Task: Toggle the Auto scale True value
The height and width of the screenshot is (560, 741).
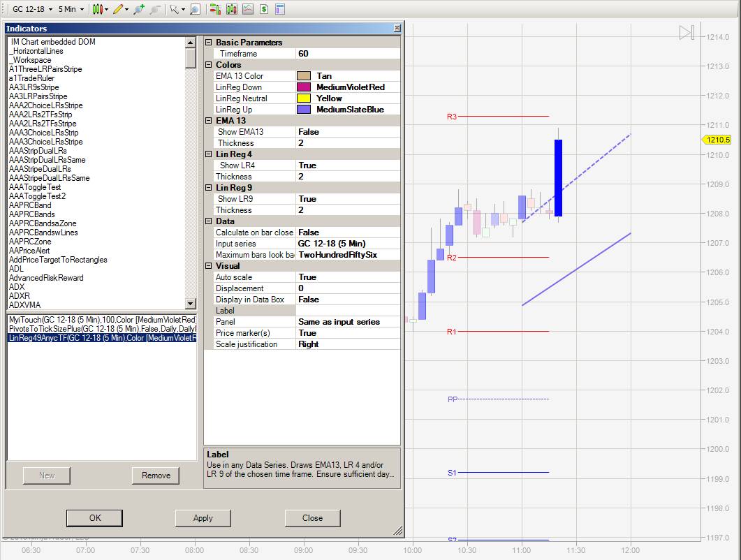Action: click(x=348, y=277)
